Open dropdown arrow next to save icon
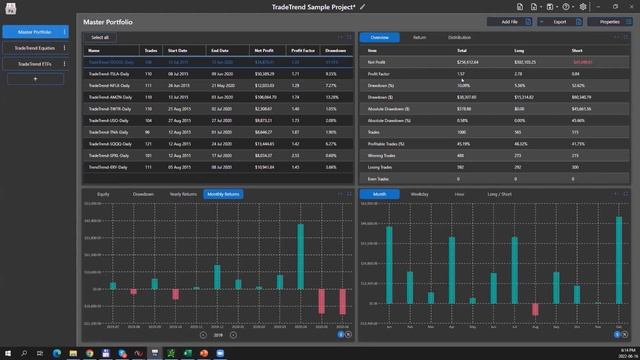The image size is (640, 360). [x=557, y=7]
